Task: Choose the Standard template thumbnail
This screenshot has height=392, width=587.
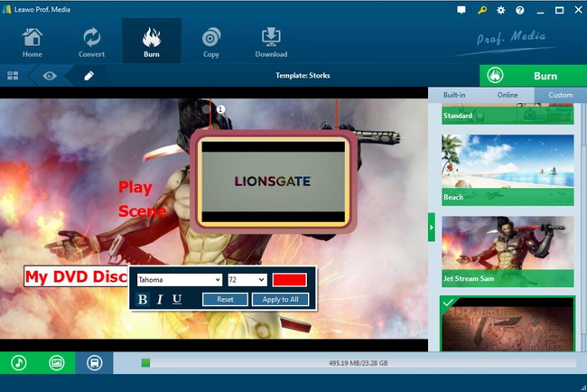Action: point(508,114)
